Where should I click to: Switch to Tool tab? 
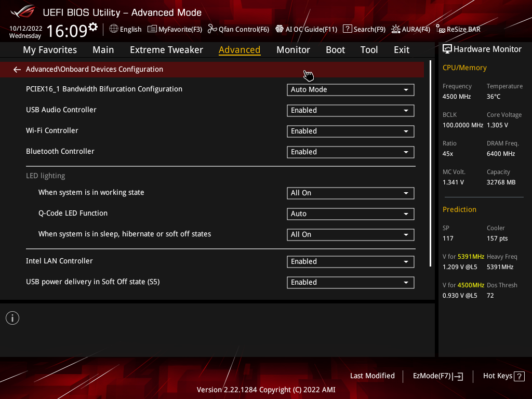click(369, 50)
